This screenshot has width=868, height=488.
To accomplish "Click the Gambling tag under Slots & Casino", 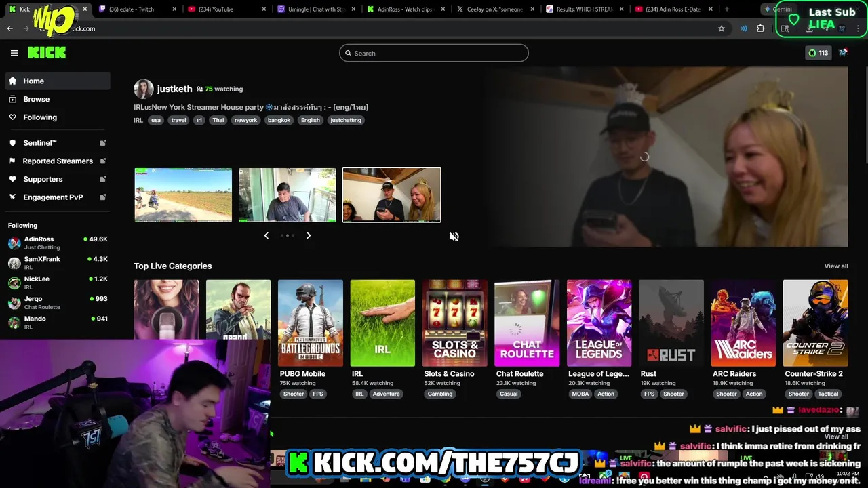I will point(440,394).
